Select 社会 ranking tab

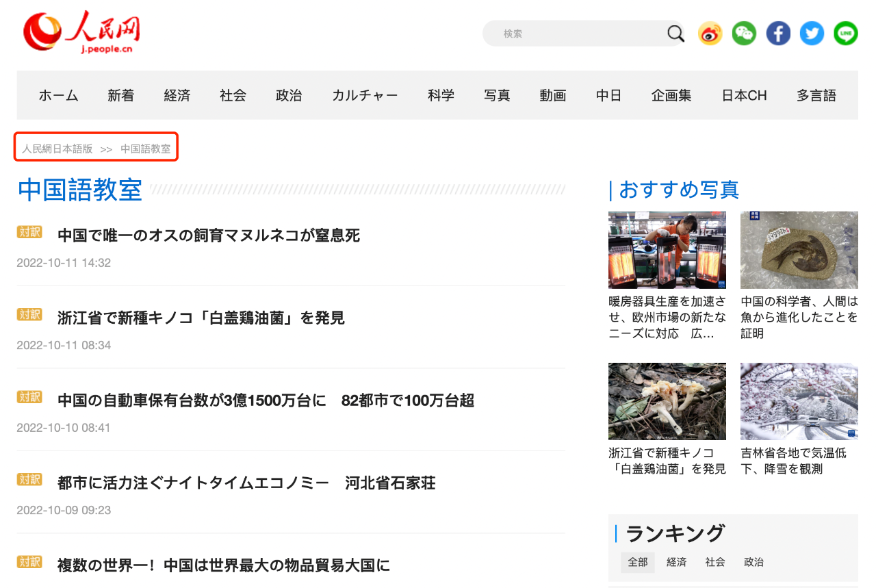[715, 562]
